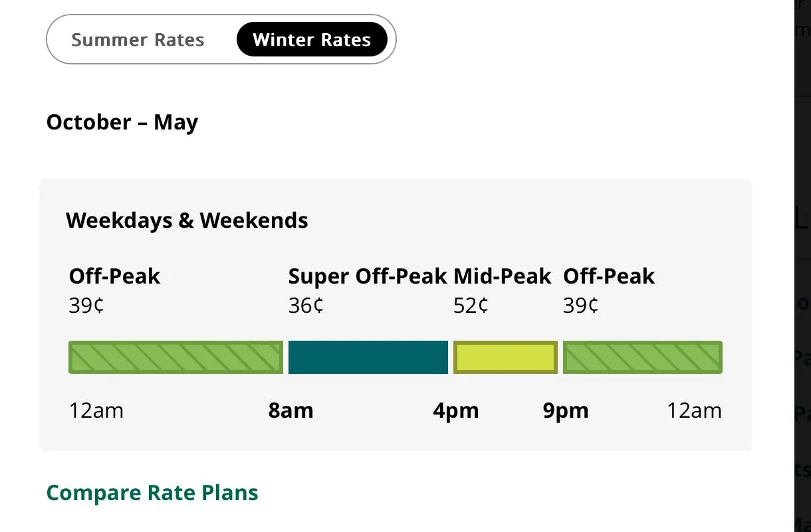Screen dimensions: 811x532
Task: Click the Mid-Peak label
Action: coord(503,276)
